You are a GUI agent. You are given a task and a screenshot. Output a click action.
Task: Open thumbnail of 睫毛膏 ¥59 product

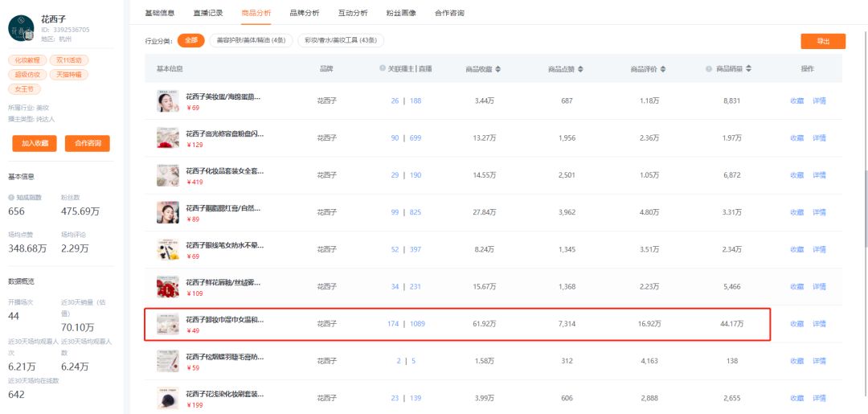point(168,361)
